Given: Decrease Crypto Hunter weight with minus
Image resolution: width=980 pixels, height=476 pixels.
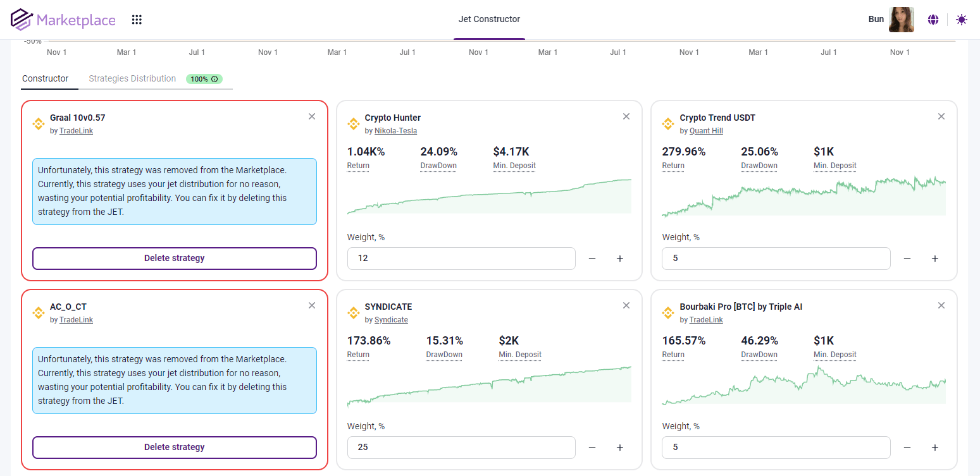Looking at the screenshot, I should 592,259.
